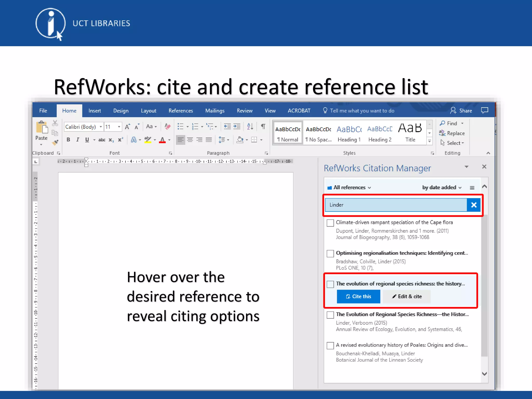Click the Paste clipboard icon

click(42, 127)
